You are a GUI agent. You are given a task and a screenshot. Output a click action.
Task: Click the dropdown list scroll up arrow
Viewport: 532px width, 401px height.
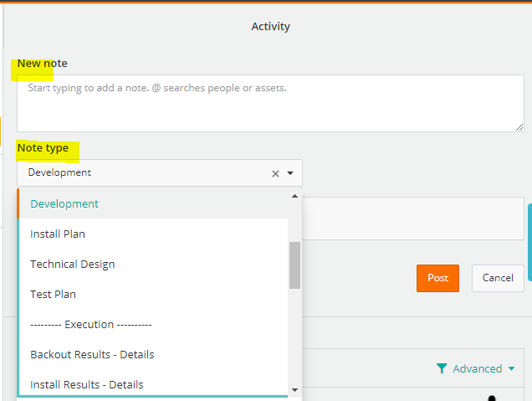(x=294, y=197)
